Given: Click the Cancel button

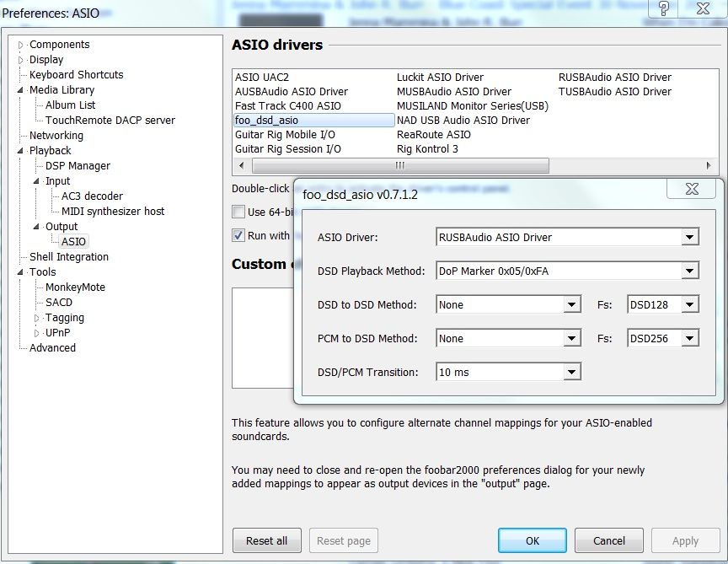Looking at the screenshot, I should pyautogui.click(x=609, y=540).
